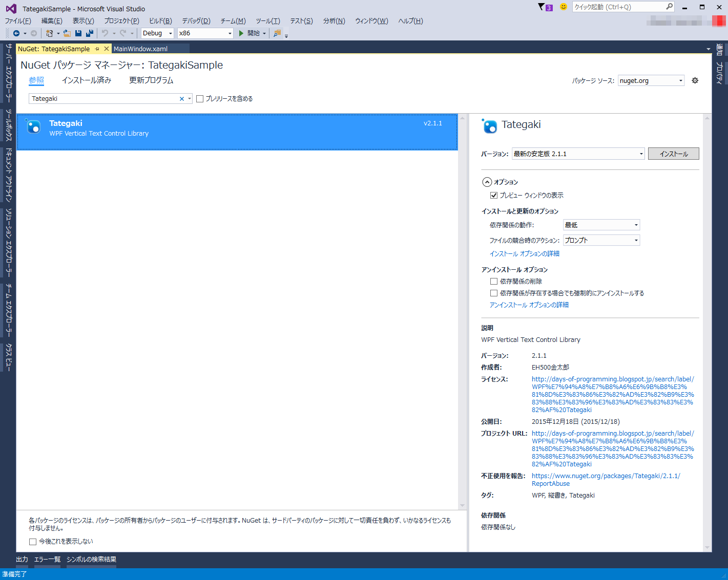Select the Browse tab
This screenshot has width=728, height=580.
click(36, 80)
